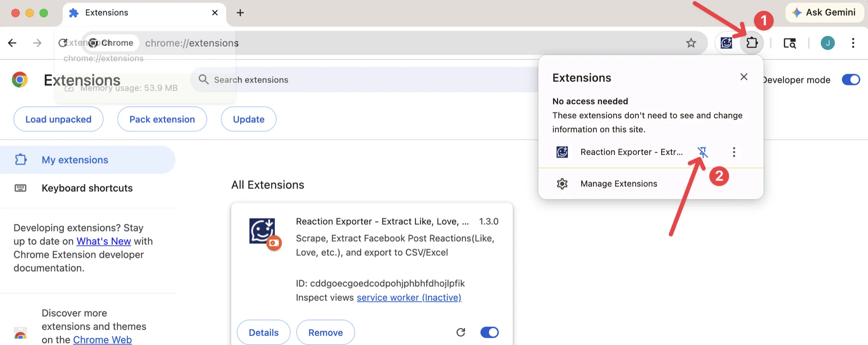Open the tab search side panel icon

[789, 43]
